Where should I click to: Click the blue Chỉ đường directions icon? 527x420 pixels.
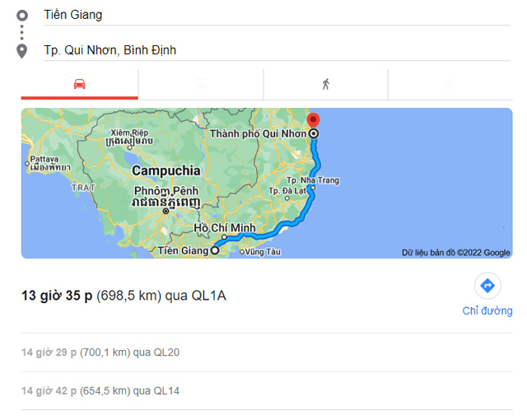(x=487, y=286)
